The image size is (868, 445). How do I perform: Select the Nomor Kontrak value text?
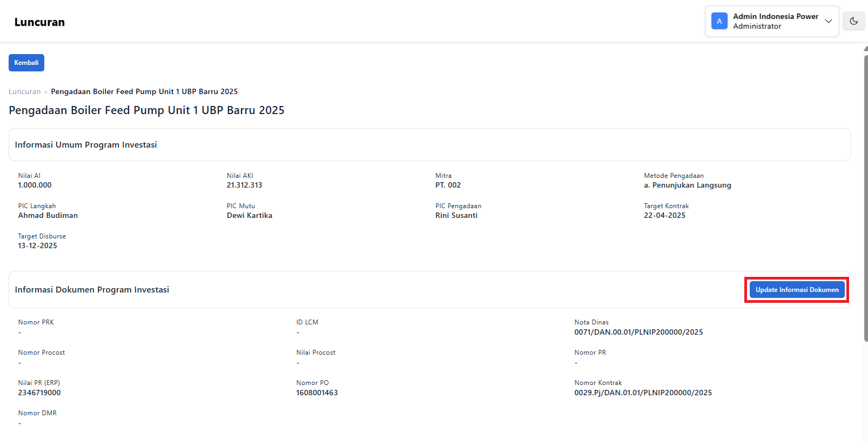pyautogui.click(x=643, y=393)
